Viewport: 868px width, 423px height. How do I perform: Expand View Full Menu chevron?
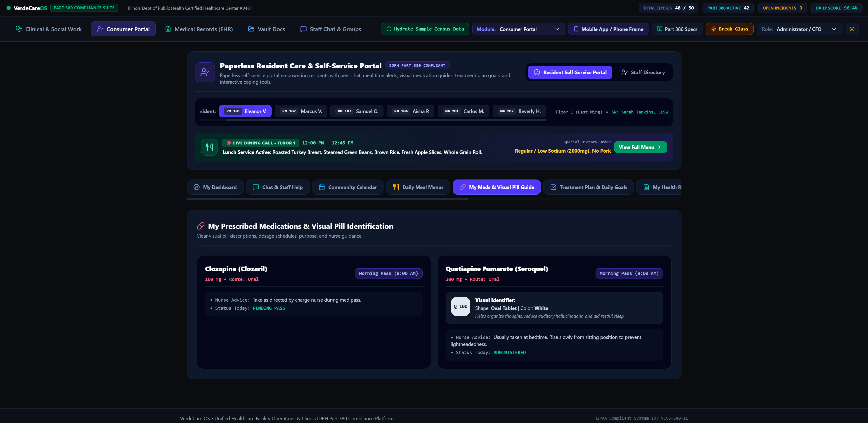click(x=660, y=147)
